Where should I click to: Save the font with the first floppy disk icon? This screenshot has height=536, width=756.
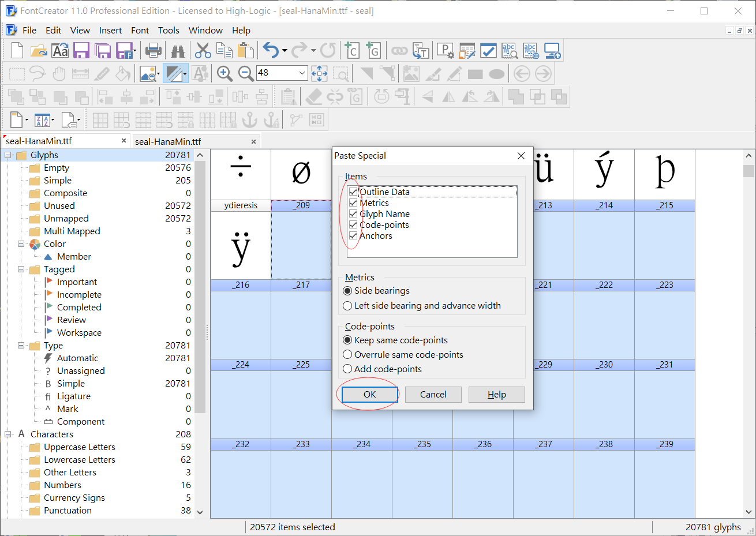click(81, 51)
